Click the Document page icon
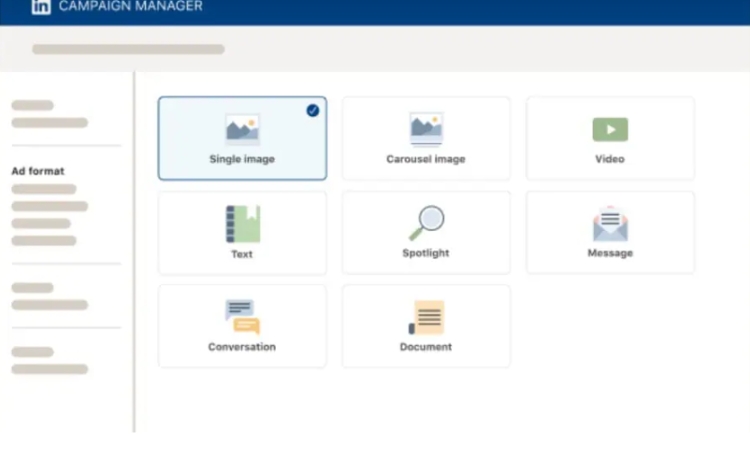This screenshot has height=450, width=750. point(427,318)
